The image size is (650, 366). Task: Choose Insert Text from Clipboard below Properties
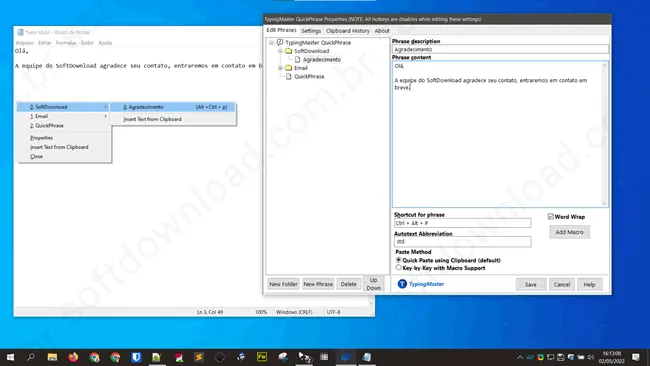coord(63,147)
